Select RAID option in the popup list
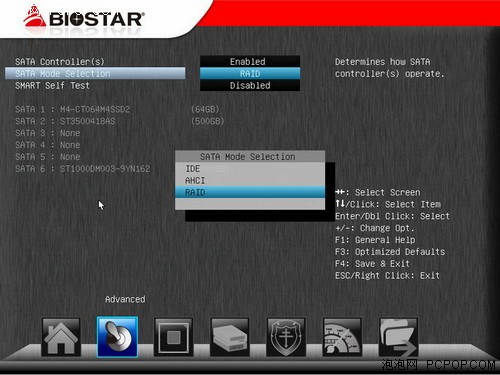 pyautogui.click(x=250, y=192)
